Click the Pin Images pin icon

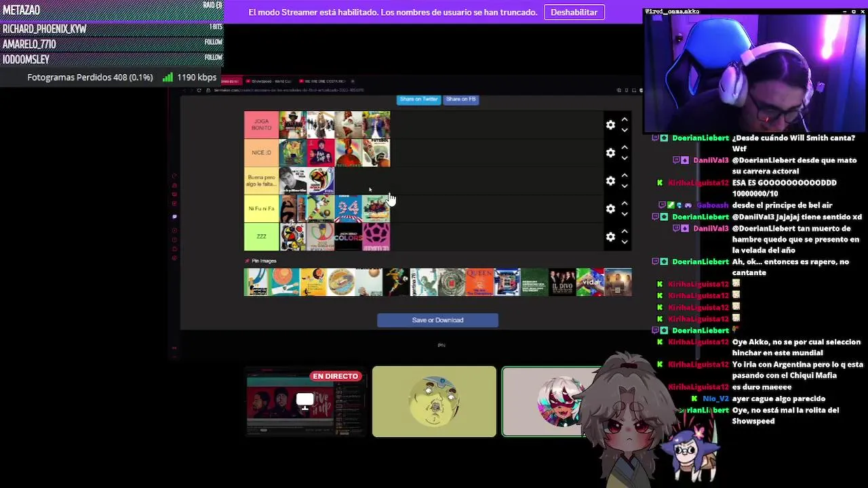247,261
